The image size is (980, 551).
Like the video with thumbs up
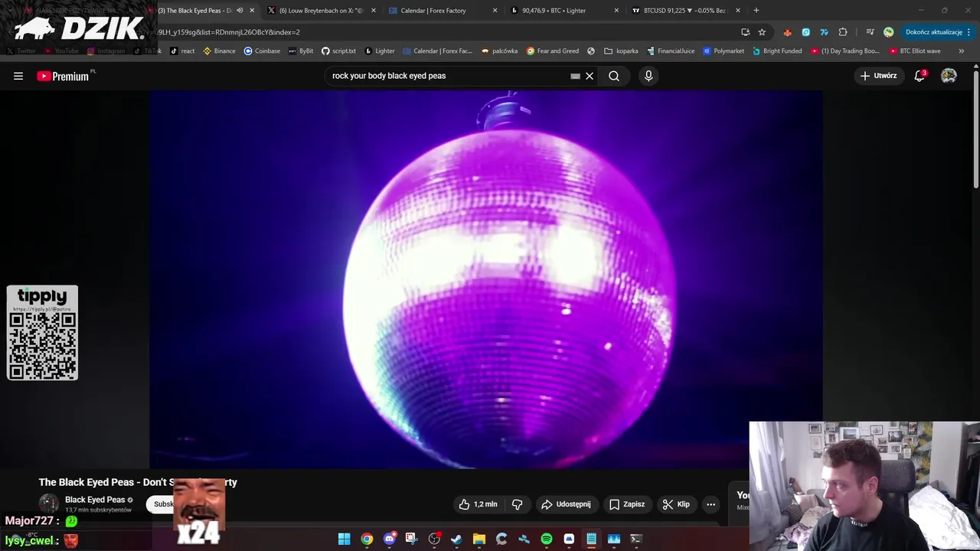pos(479,504)
